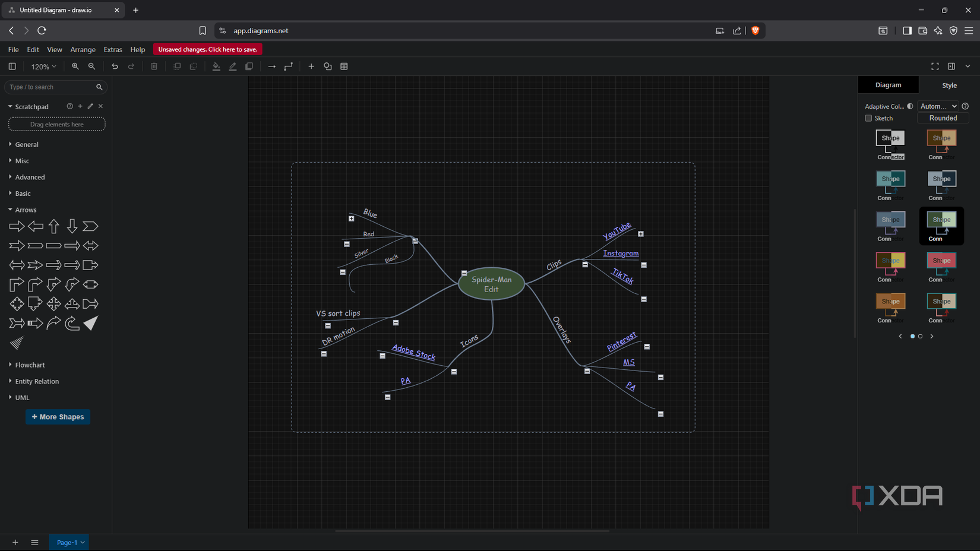Open the Extras menu
The width and height of the screenshot is (980, 551).
point(112,49)
